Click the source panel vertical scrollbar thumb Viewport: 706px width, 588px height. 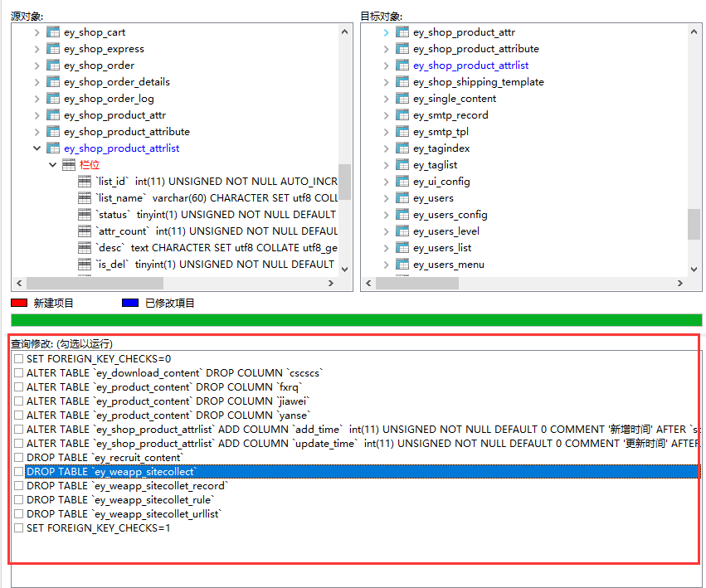click(x=344, y=182)
